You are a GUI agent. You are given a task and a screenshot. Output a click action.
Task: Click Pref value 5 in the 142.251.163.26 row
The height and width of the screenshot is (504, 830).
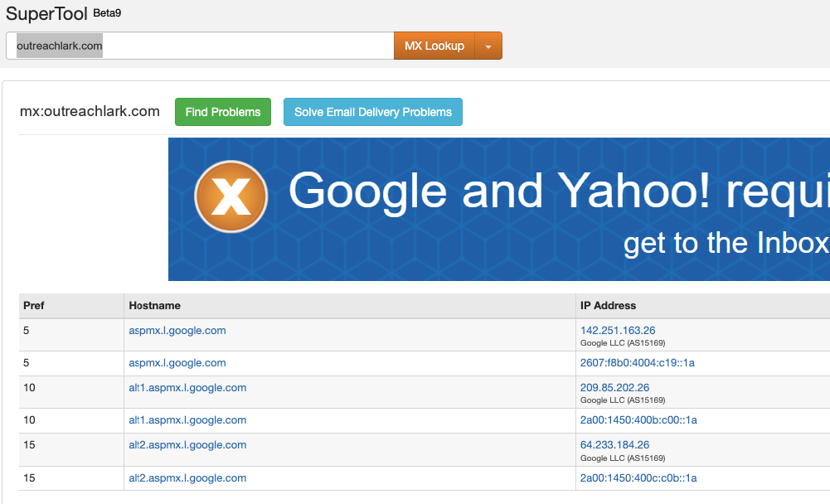click(x=27, y=331)
